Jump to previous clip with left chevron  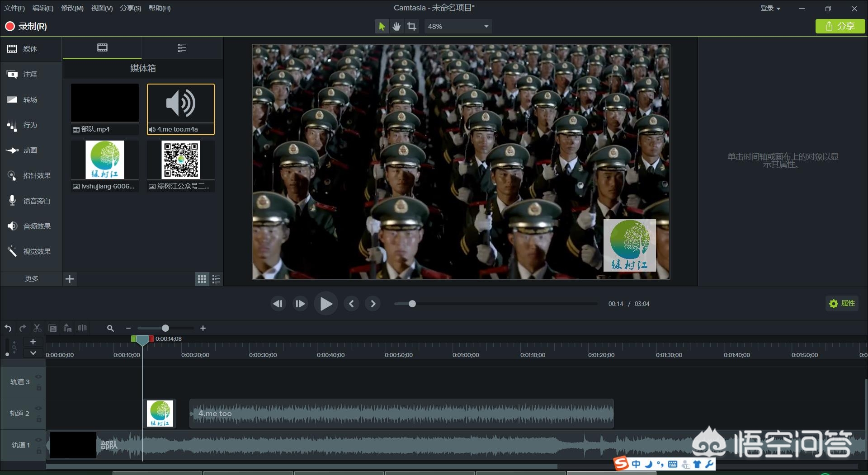tap(351, 304)
